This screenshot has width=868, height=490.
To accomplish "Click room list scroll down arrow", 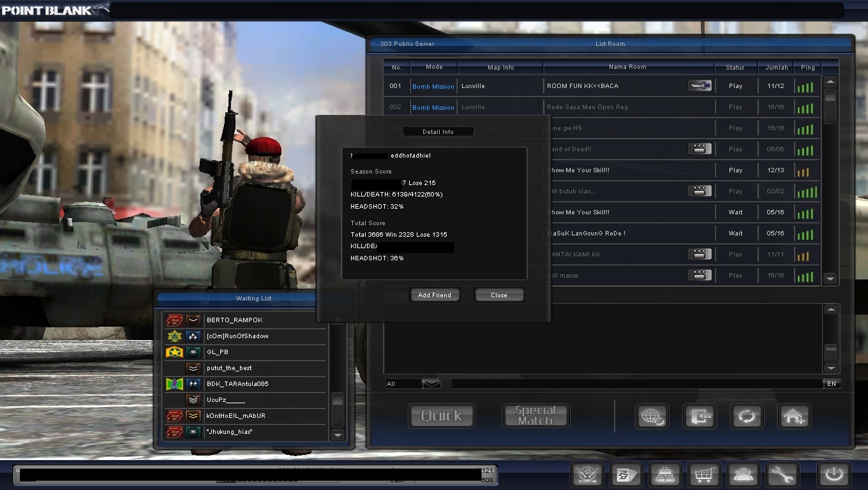I will [830, 279].
